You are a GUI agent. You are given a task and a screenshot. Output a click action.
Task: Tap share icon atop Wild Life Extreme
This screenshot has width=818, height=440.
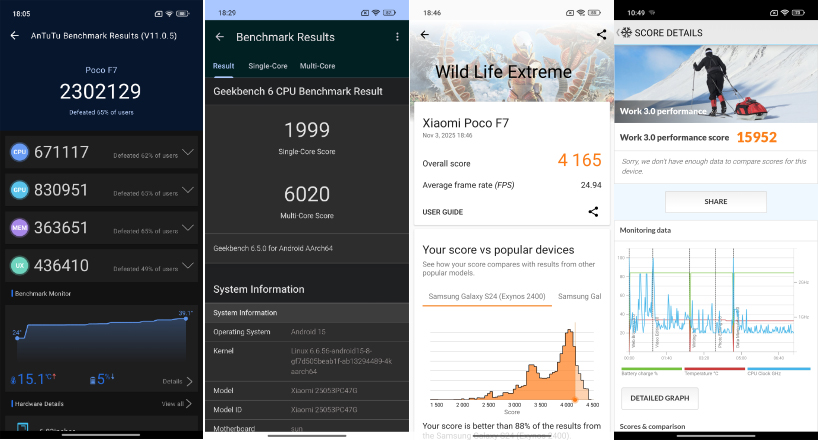(600, 34)
